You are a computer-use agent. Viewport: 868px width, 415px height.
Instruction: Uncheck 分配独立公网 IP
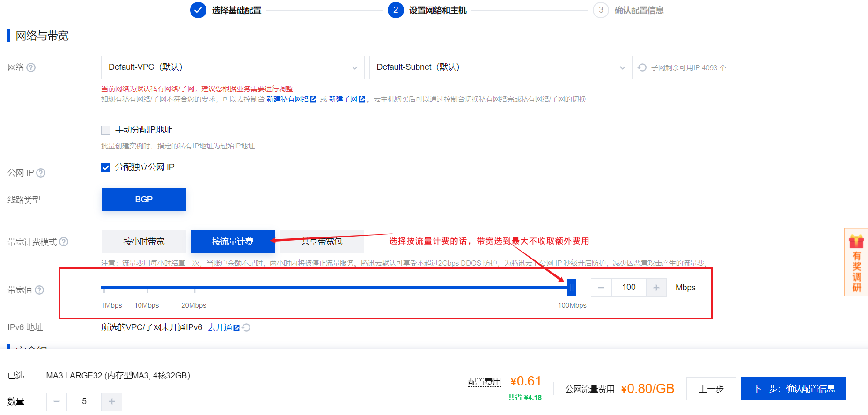coord(106,167)
